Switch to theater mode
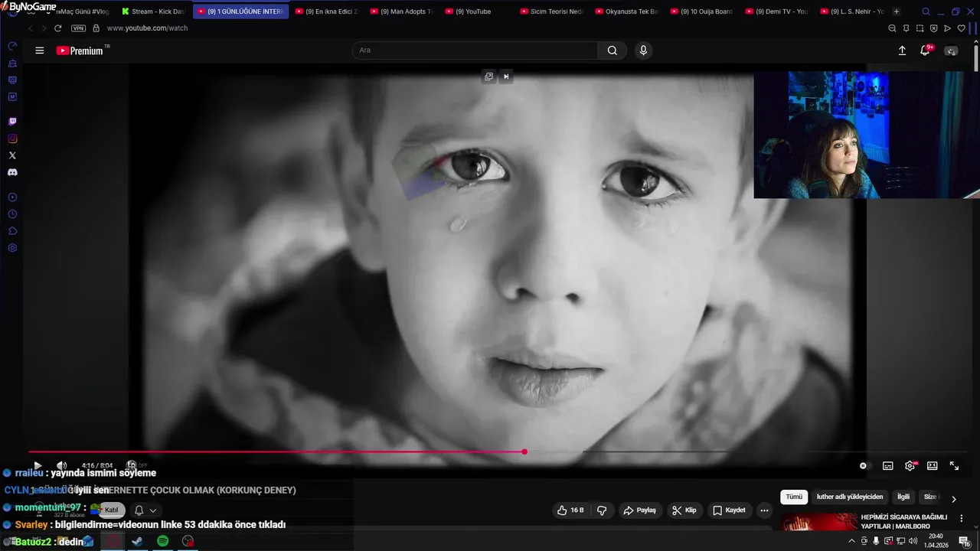 (932, 465)
